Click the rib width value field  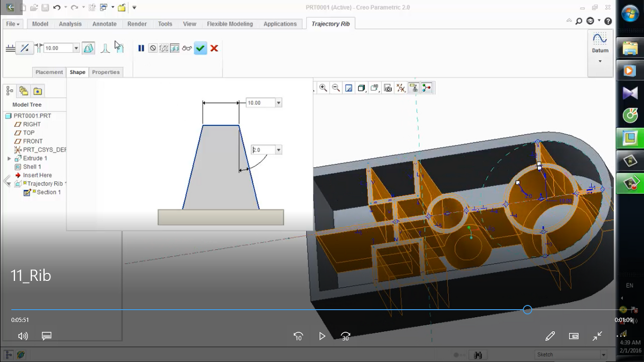(x=58, y=48)
